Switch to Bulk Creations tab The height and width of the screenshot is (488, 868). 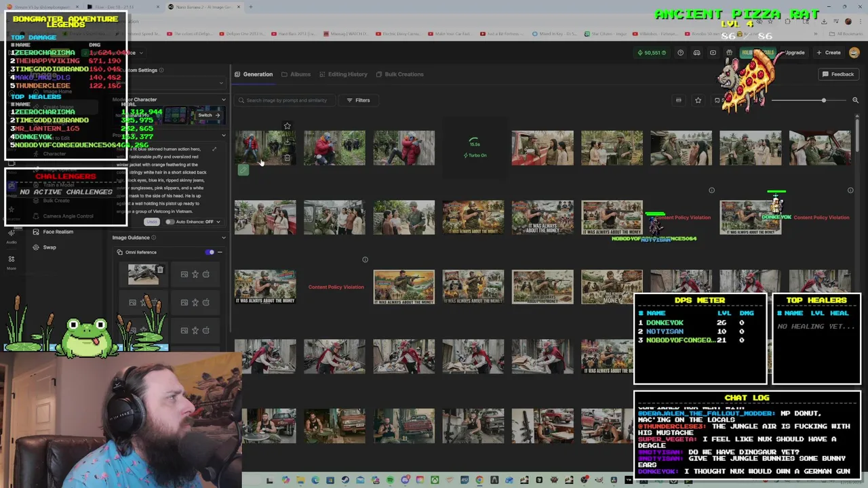[399, 75]
